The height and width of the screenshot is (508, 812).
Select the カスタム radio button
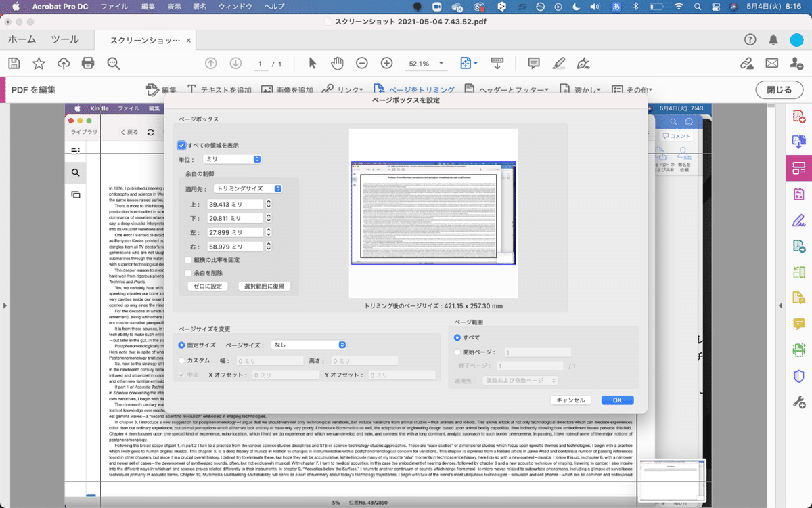click(181, 361)
